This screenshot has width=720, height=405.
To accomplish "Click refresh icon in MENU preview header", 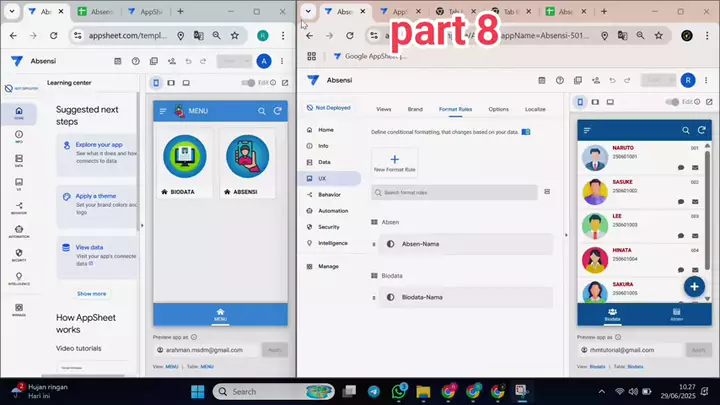I will [278, 111].
